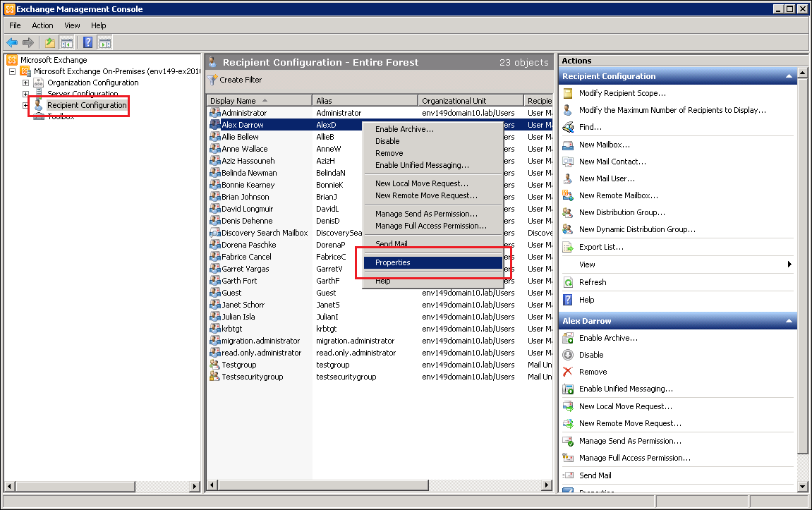Collapse the Recipient Configuration actions section
The width and height of the screenshot is (812, 510).
pyautogui.click(x=789, y=76)
